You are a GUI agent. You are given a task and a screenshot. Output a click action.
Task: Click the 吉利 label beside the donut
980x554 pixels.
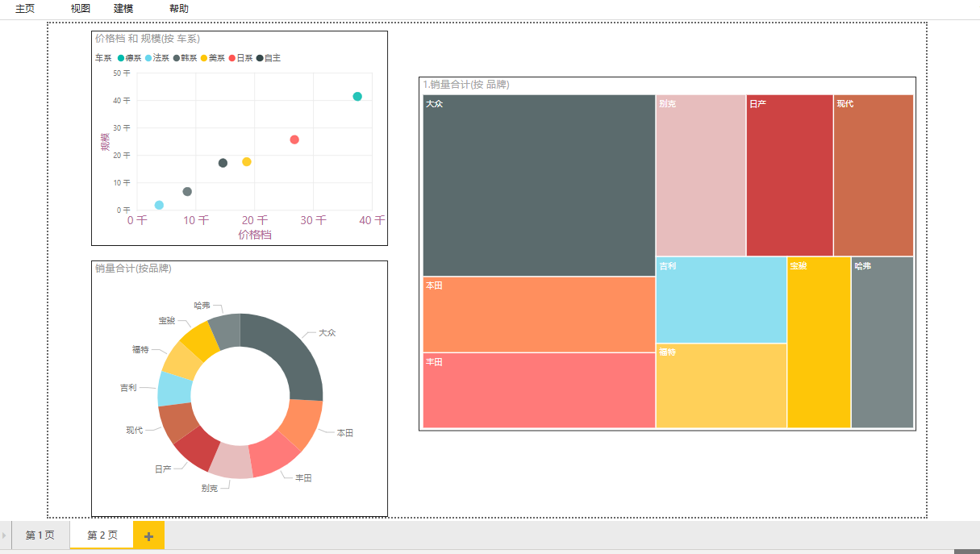(128, 387)
